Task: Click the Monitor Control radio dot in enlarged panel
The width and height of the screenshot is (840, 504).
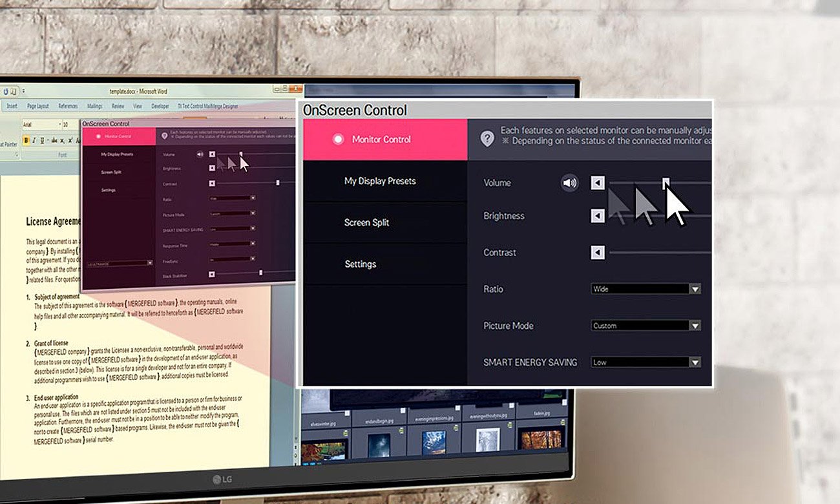Action: 337,140
